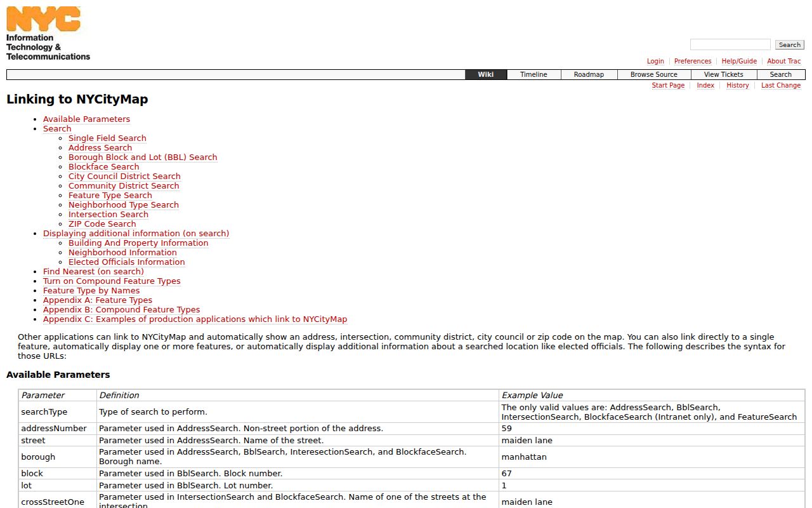Jump to Displaying additional information (on search)
This screenshot has width=812, height=508.
pos(136,234)
